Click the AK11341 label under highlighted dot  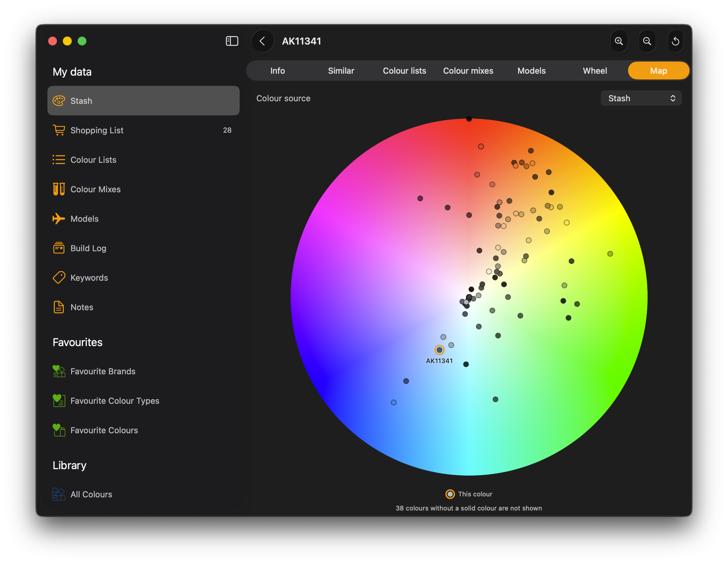point(439,361)
